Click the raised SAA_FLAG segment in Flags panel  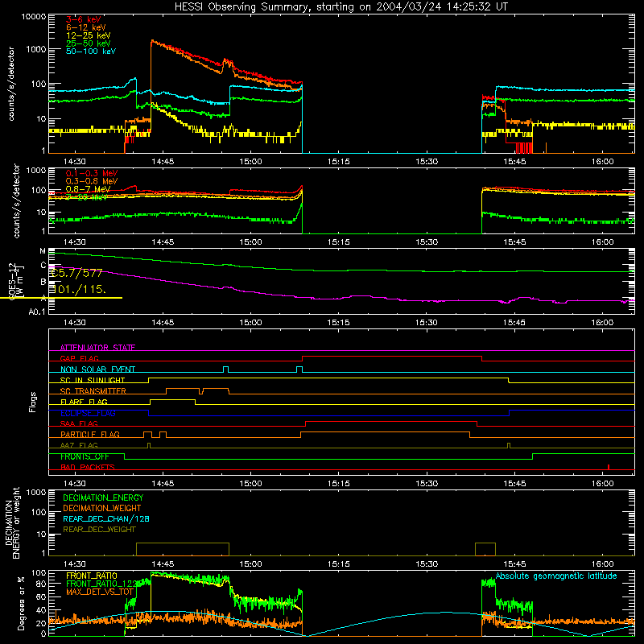point(391,422)
